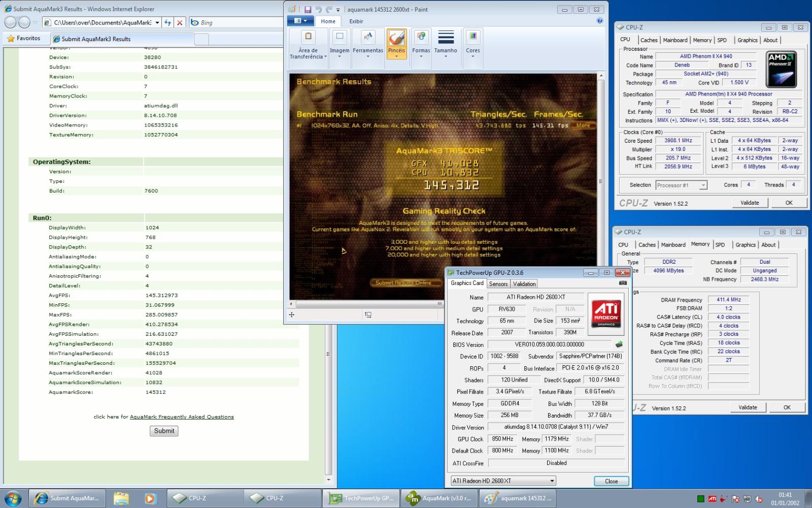
Task: Open Windows Media Player from the taskbar
Action: [x=150, y=498]
